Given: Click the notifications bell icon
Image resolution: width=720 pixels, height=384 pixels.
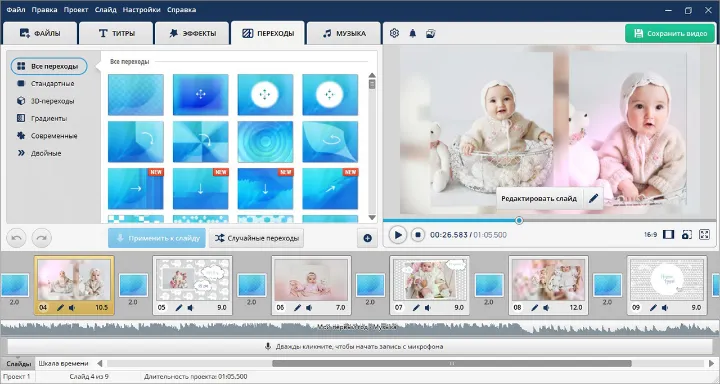Looking at the screenshot, I should [x=412, y=33].
